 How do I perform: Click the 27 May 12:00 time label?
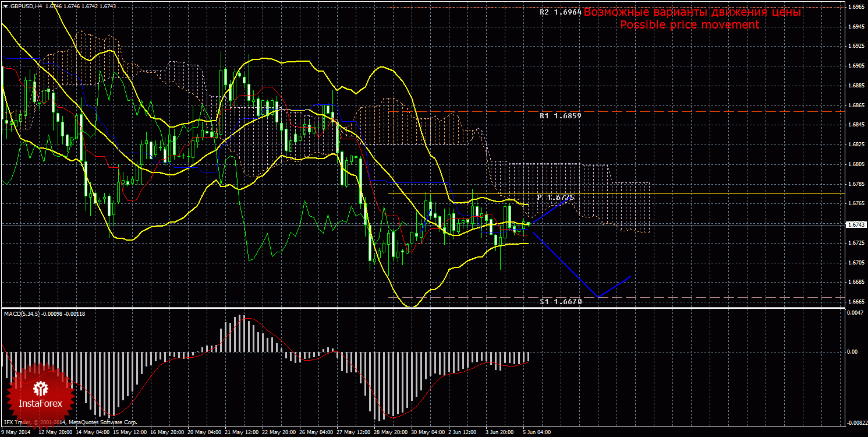click(x=353, y=433)
